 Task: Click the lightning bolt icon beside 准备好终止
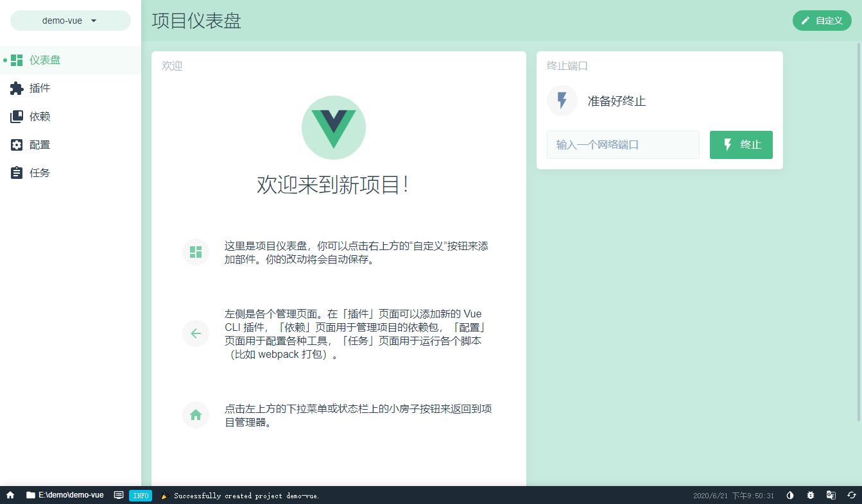pos(562,101)
